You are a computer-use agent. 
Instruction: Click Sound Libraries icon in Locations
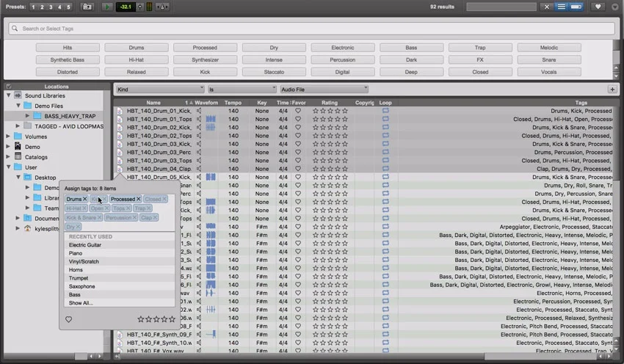pos(18,95)
